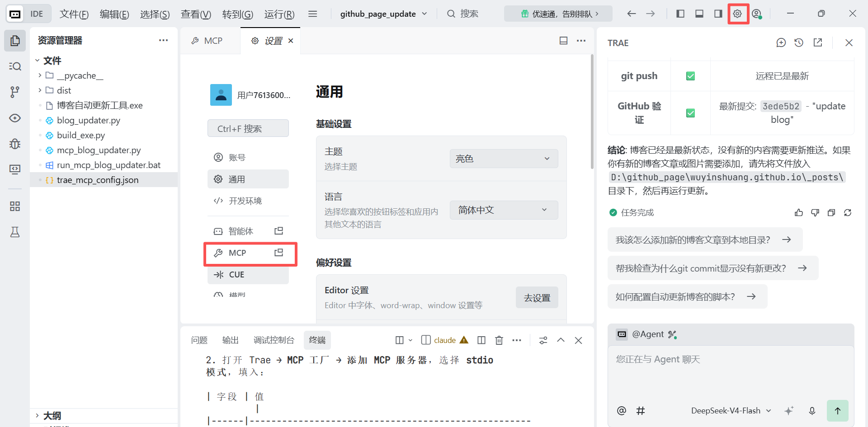
Task: Close the TRAE chat panel
Action: (849, 42)
